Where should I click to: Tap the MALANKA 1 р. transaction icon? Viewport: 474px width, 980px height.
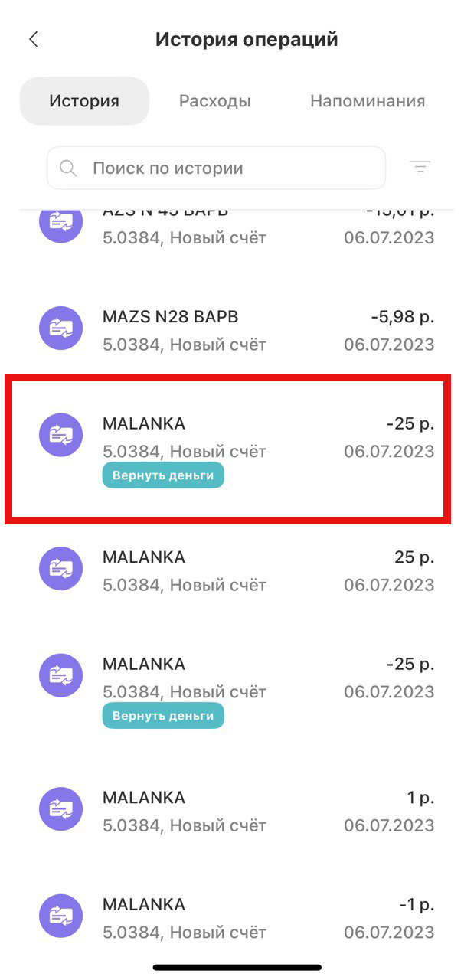(60, 808)
